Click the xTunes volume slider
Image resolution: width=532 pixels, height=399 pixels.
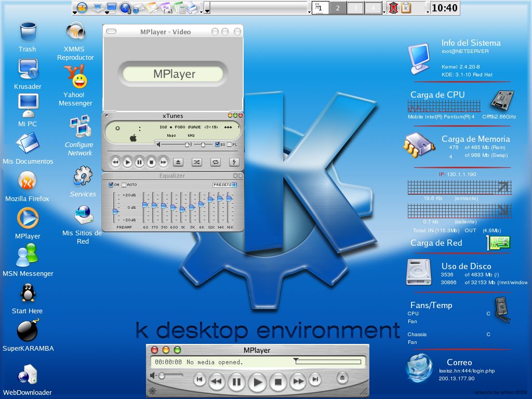[176, 144]
